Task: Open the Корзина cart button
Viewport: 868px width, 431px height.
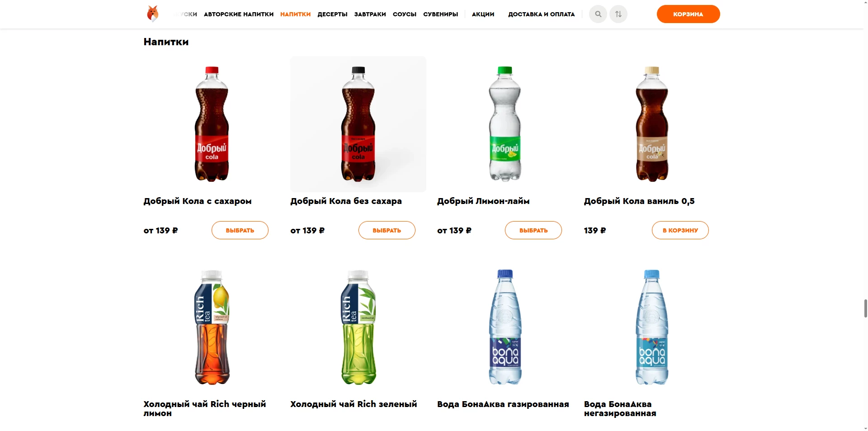Action: pos(688,14)
